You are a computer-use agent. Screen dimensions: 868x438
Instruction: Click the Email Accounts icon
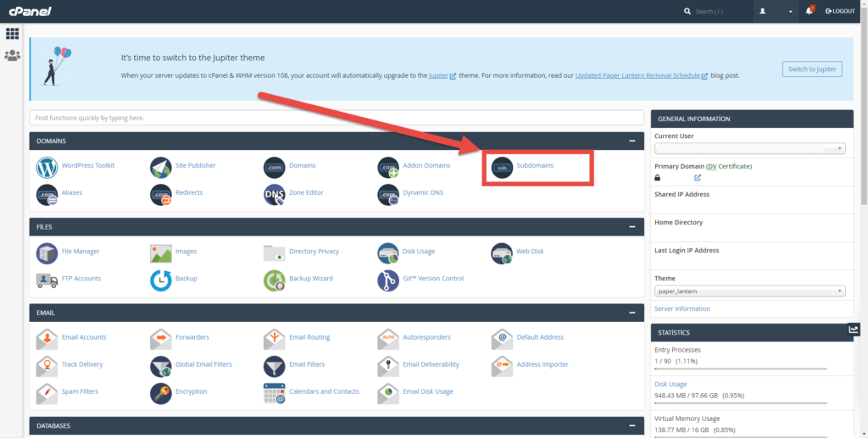pyautogui.click(x=47, y=338)
